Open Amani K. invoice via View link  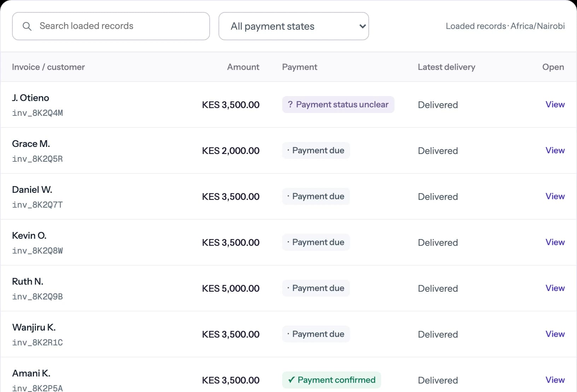[x=555, y=380]
